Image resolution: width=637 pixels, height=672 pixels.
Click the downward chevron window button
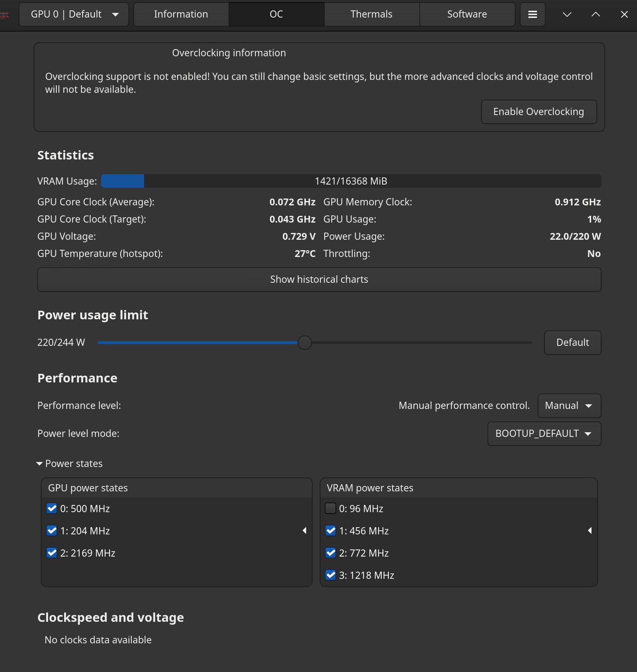[x=567, y=14]
